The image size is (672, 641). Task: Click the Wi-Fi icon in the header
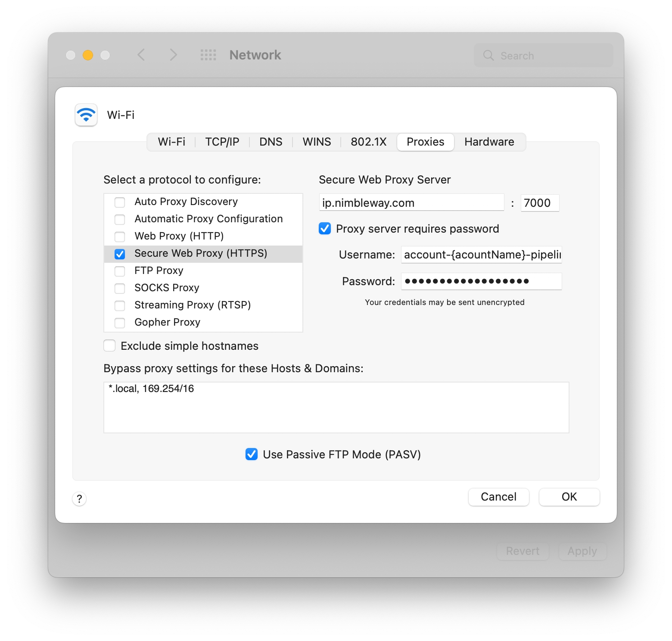pos(86,115)
